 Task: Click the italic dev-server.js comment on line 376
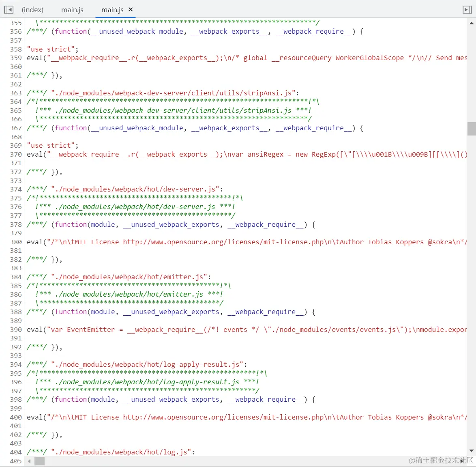click(135, 207)
